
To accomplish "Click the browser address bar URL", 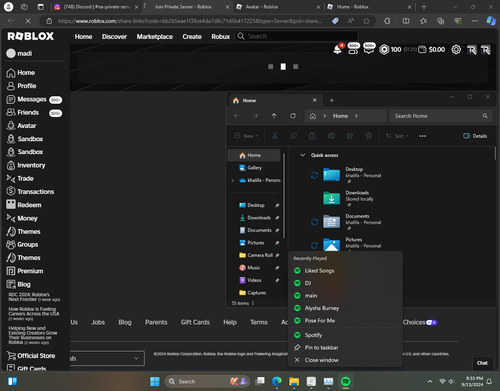I will (190, 21).
